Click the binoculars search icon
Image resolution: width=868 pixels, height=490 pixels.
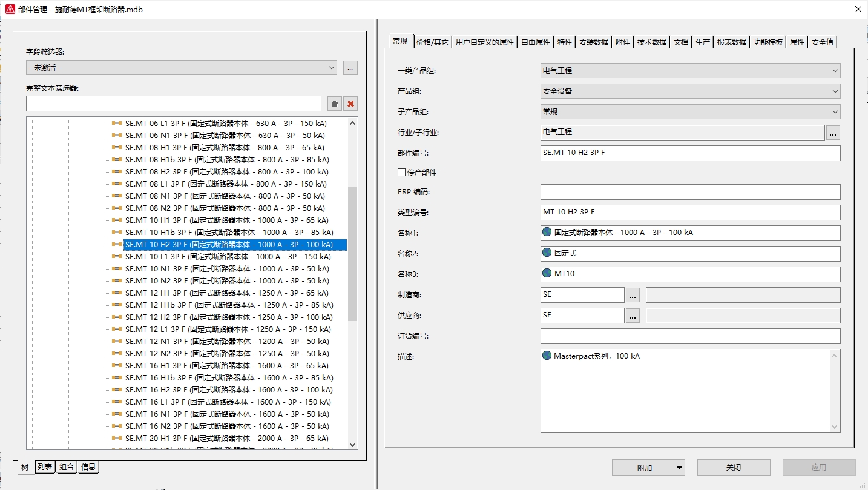(x=335, y=104)
